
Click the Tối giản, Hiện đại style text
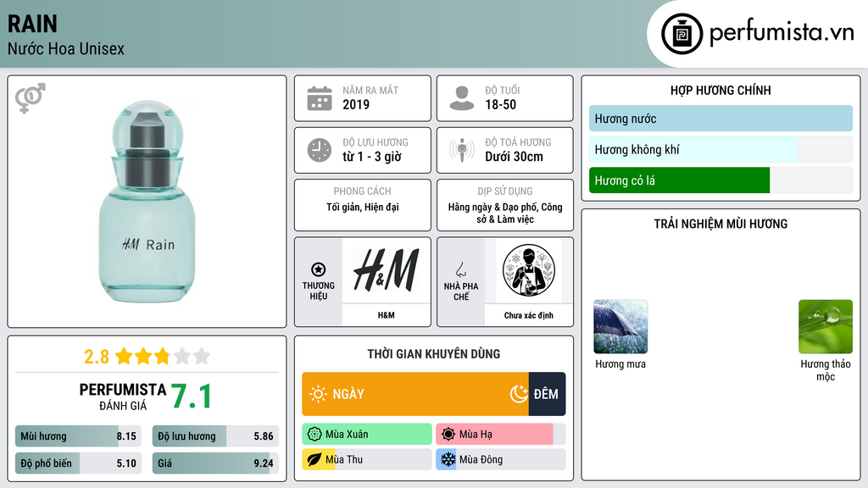(x=363, y=207)
